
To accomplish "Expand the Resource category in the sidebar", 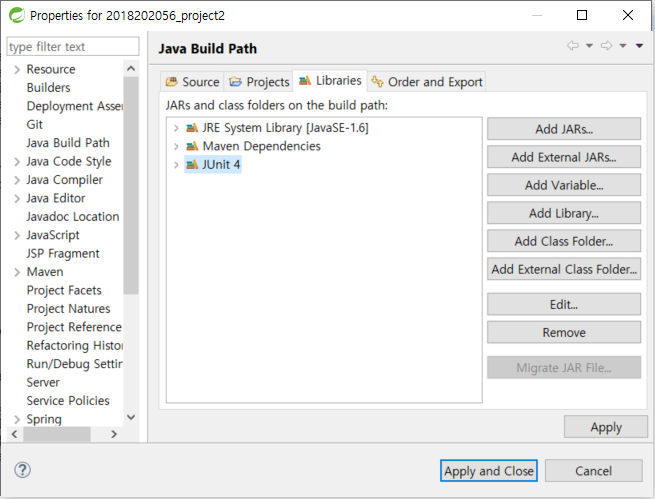I will tap(17, 69).
